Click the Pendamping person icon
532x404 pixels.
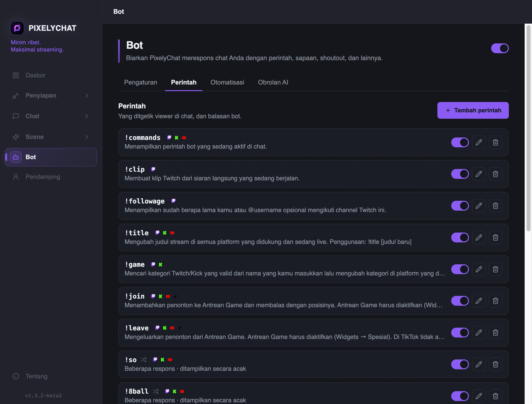(16, 177)
